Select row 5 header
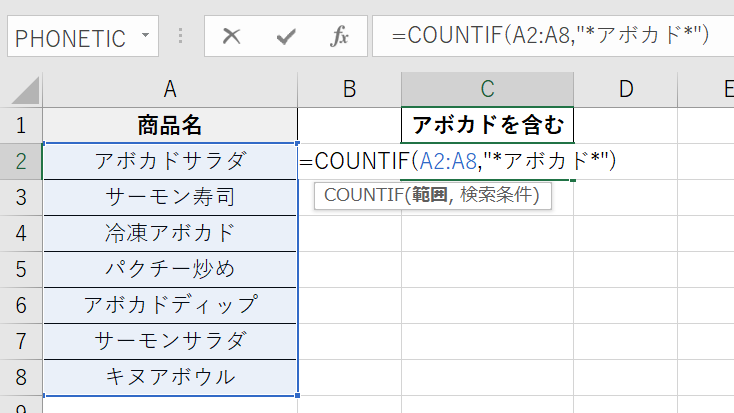The height and width of the screenshot is (413, 734). [x=21, y=269]
